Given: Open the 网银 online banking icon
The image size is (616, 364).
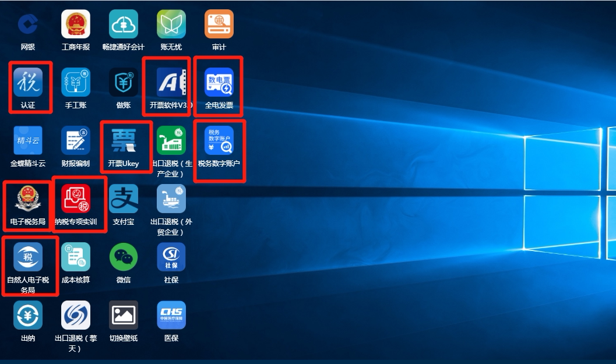Looking at the screenshot, I should 28,24.
